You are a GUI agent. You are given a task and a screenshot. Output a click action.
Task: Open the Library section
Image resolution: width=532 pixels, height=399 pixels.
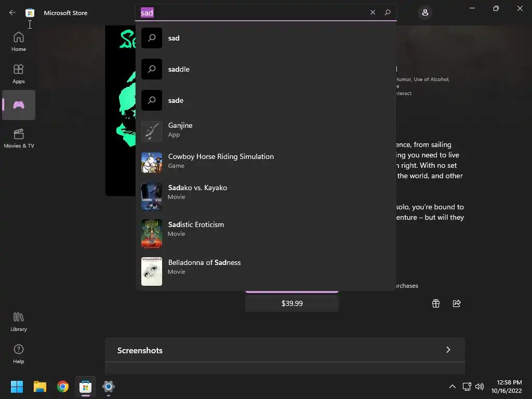pos(19,322)
